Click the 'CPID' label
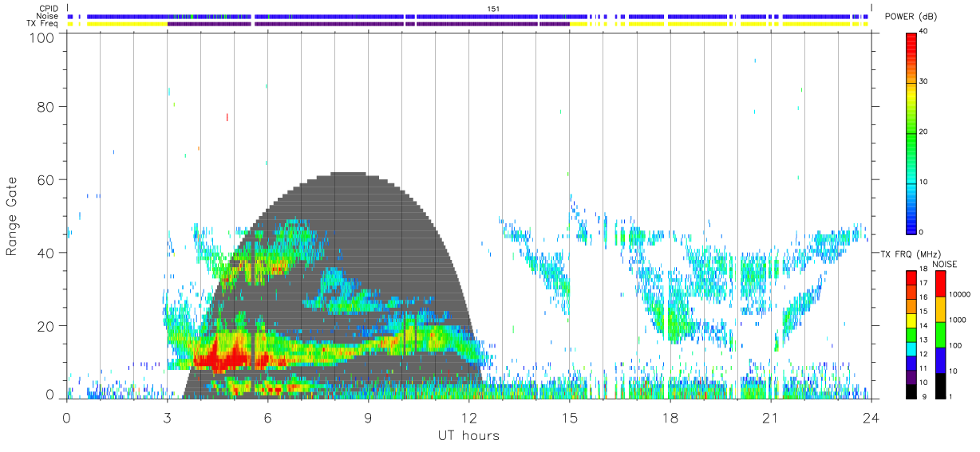 point(49,9)
